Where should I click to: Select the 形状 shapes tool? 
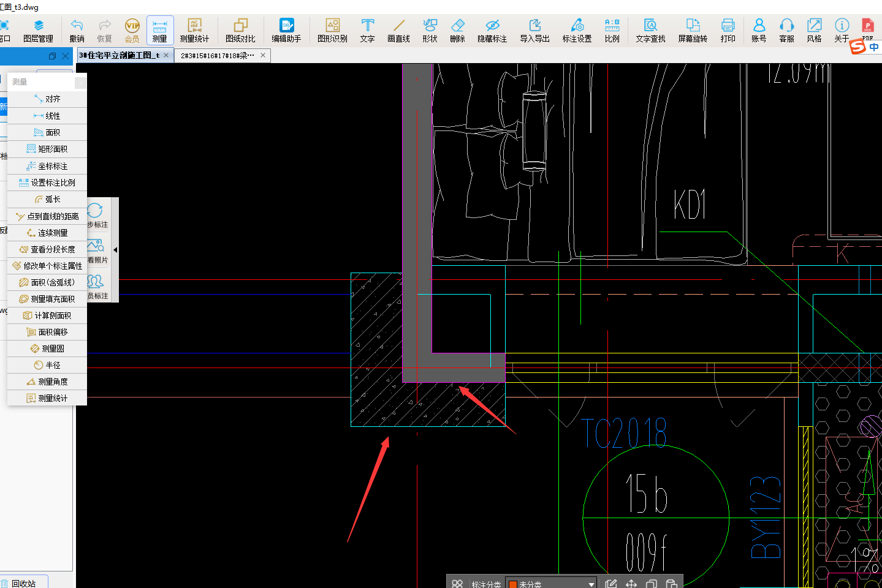pyautogui.click(x=430, y=31)
